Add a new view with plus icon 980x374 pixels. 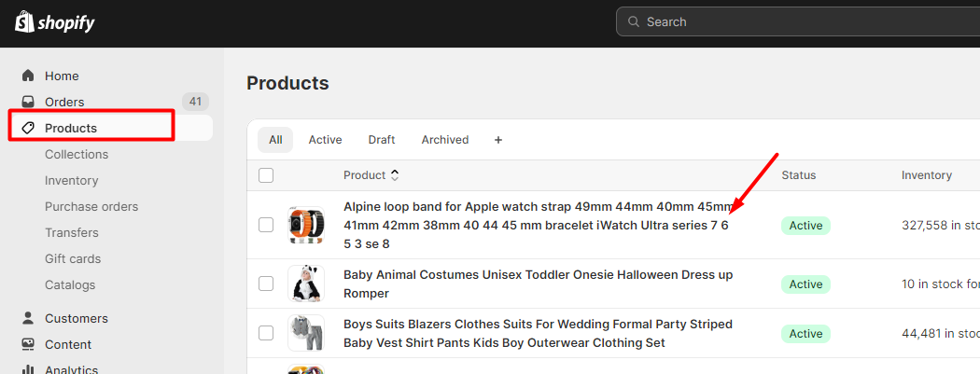(x=498, y=140)
